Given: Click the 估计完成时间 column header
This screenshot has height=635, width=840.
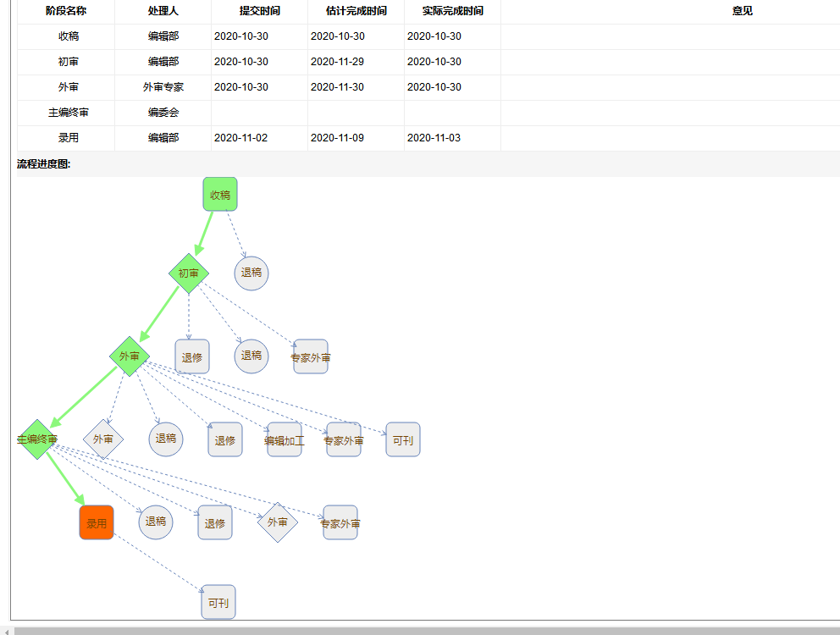Looking at the screenshot, I should [356, 11].
